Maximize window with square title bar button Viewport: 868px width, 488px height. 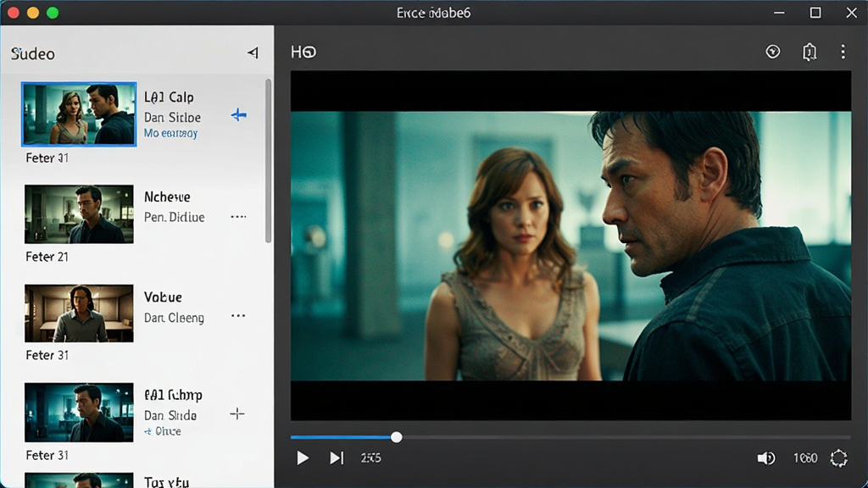815,13
